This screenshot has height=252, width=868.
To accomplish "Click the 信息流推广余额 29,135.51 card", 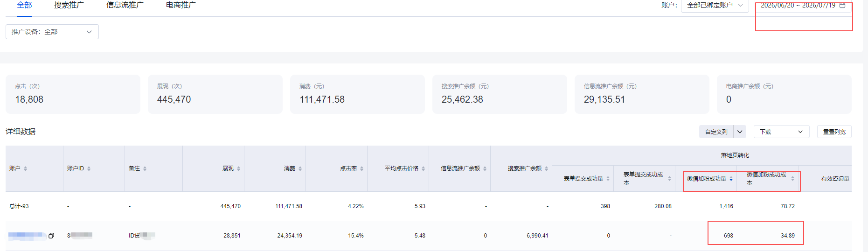I will point(642,94).
